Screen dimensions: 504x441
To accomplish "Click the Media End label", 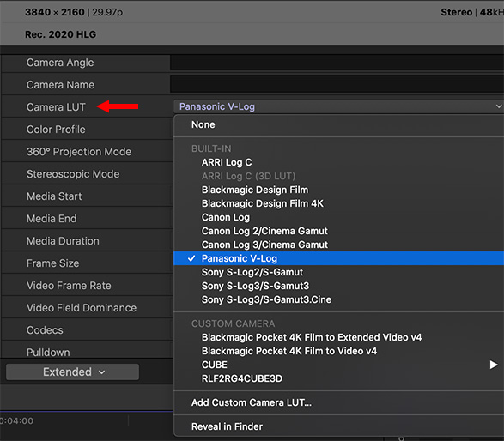I will click(52, 219).
